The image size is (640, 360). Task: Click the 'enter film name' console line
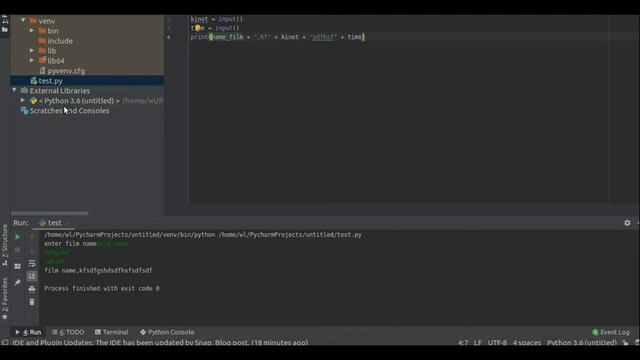[70, 244]
